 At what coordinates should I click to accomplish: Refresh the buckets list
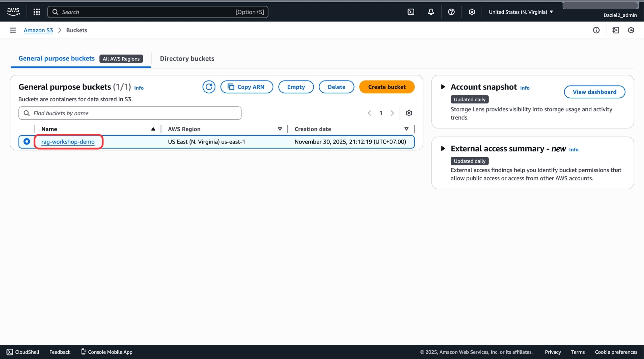tap(209, 87)
